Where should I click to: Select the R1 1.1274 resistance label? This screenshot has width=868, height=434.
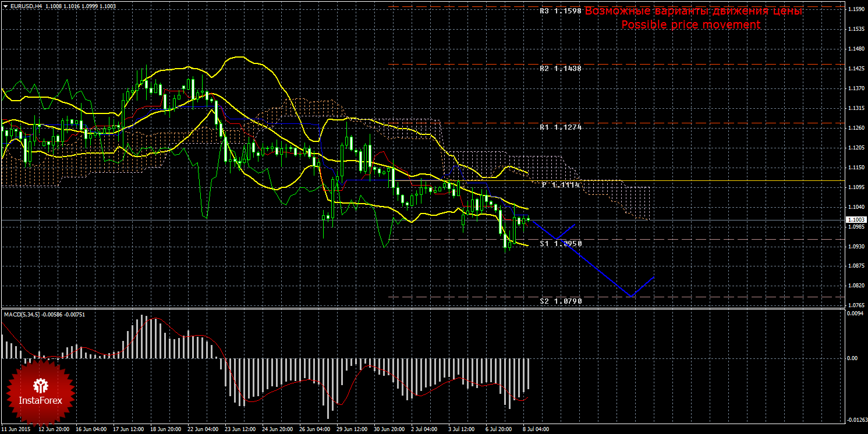click(x=560, y=127)
